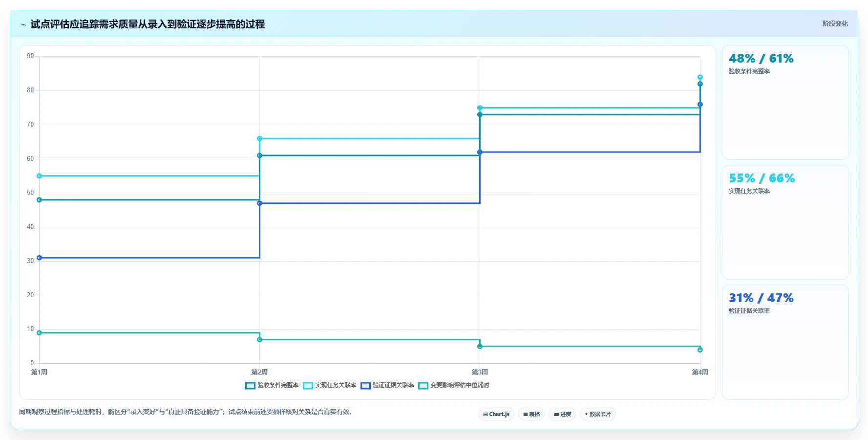Click the header icon beside the title

tap(23, 24)
